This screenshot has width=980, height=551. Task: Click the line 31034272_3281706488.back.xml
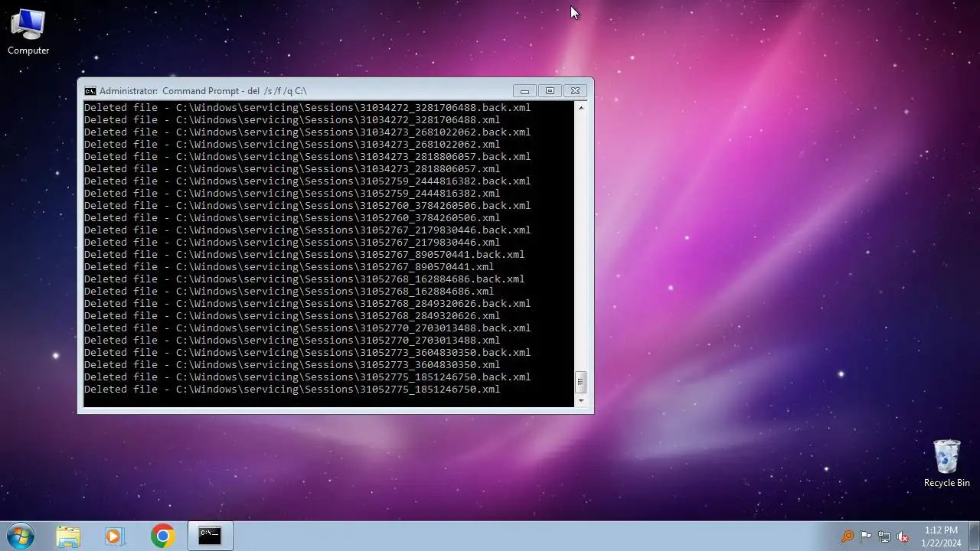tap(307, 108)
